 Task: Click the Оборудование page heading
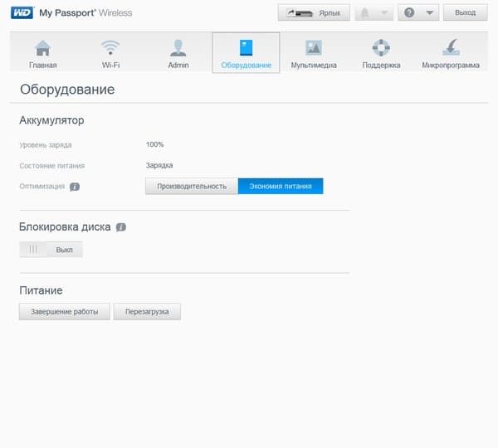(x=67, y=90)
